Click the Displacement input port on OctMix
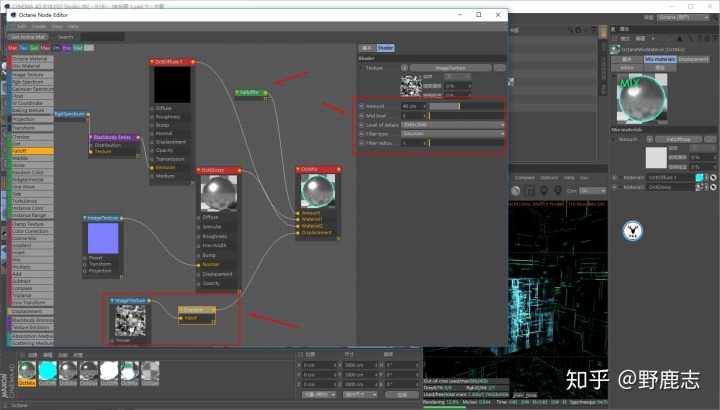 coord(298,233)
